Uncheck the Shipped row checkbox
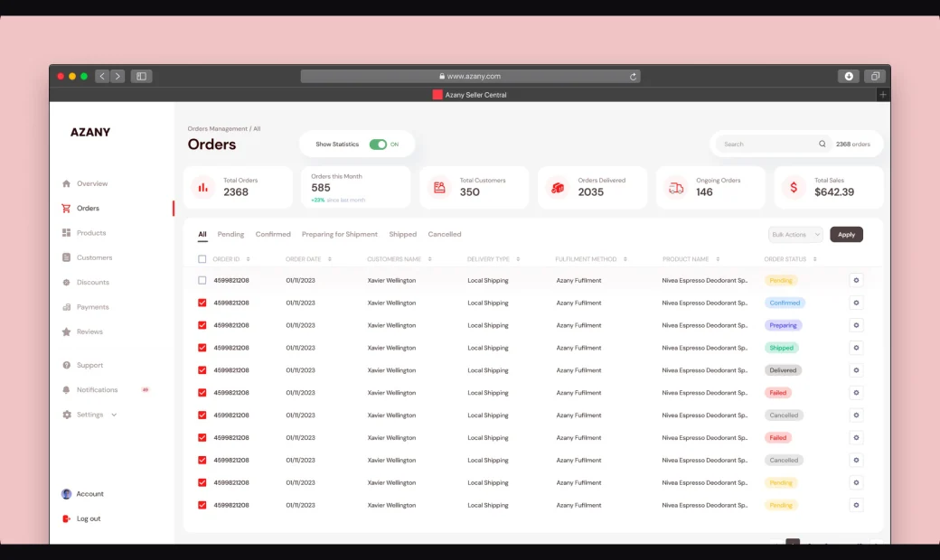Viewport: 940px width, 560px height. 202,348
